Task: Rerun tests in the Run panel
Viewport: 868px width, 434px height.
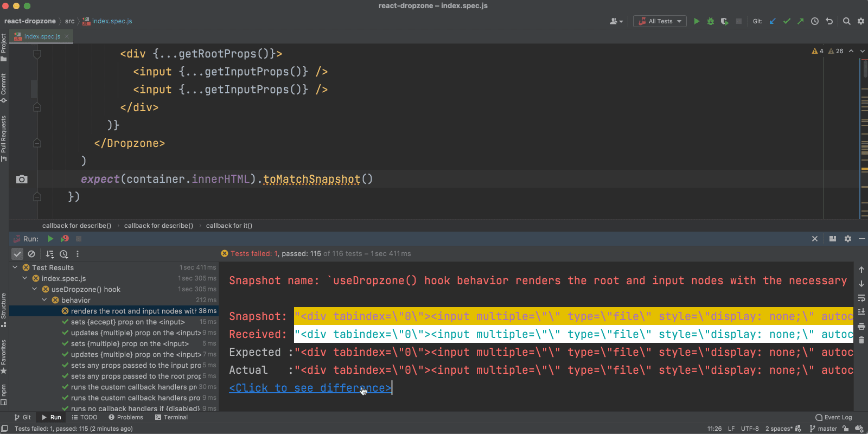Action: (x=50, y=239)
